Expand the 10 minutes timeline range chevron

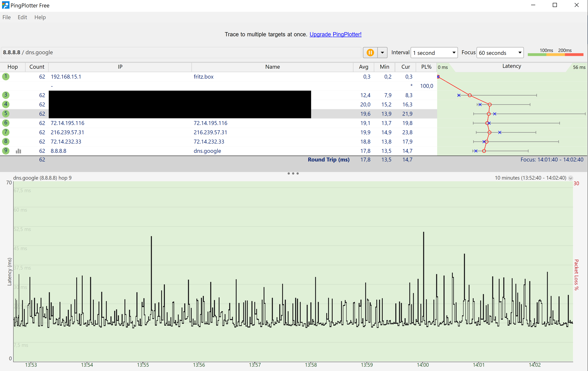[x=570, y=178]
